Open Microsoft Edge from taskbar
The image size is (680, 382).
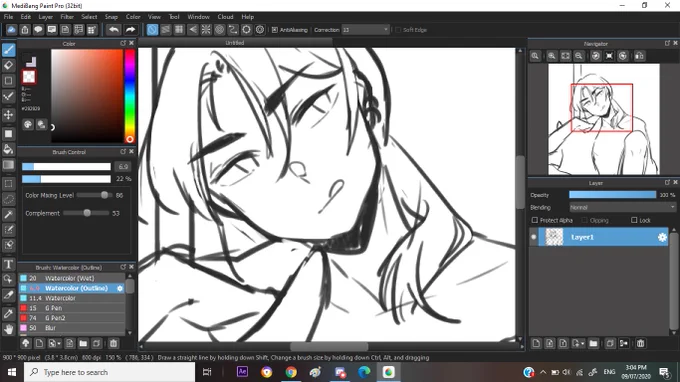click(364, 372)
